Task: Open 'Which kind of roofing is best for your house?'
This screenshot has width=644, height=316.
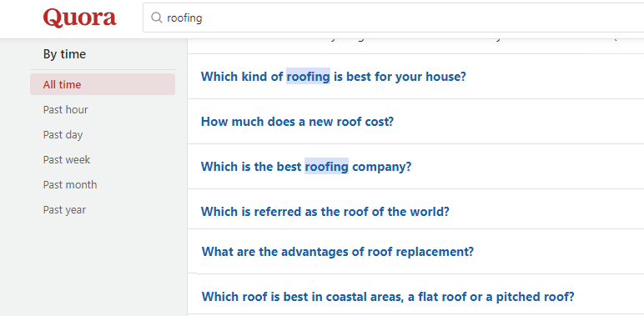Action: coord(333,77)
